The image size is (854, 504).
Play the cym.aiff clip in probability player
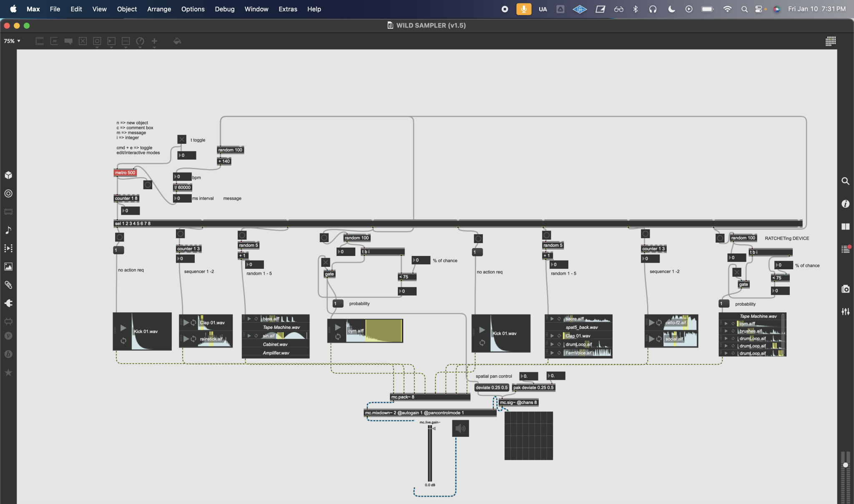click(x=338, y=327)
